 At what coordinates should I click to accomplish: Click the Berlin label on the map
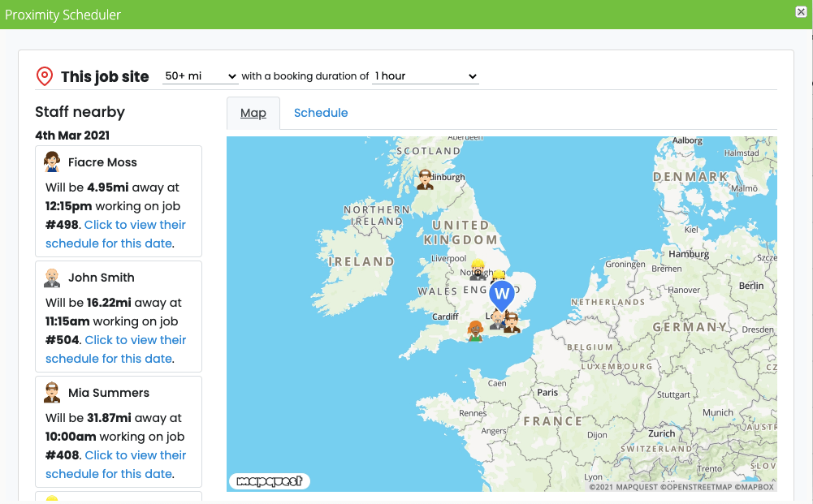(x=751, y=286)
